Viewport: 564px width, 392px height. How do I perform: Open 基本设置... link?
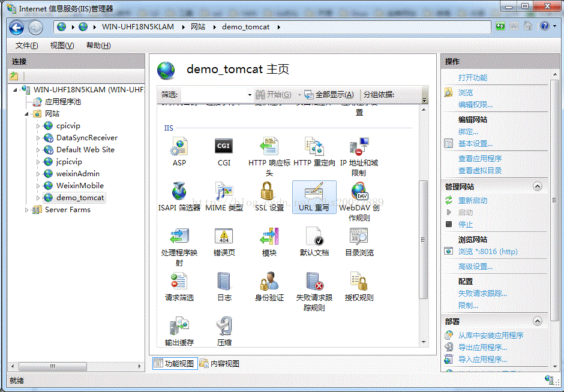[476, 144]
